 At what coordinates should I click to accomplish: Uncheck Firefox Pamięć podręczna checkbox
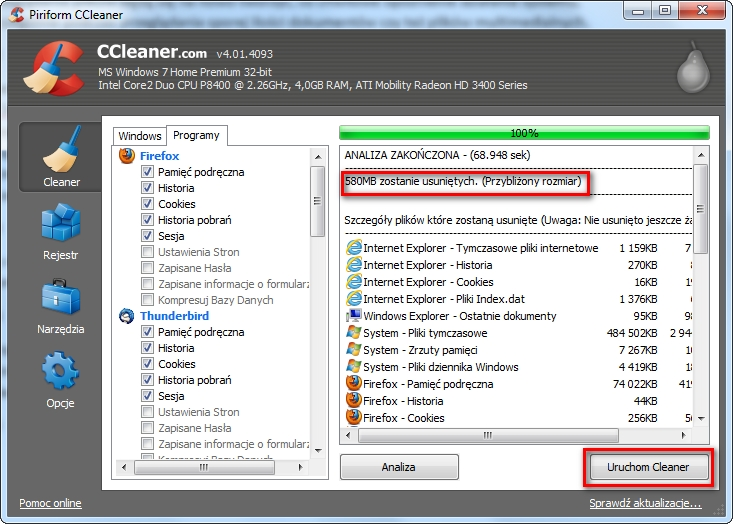pos(147,172)
